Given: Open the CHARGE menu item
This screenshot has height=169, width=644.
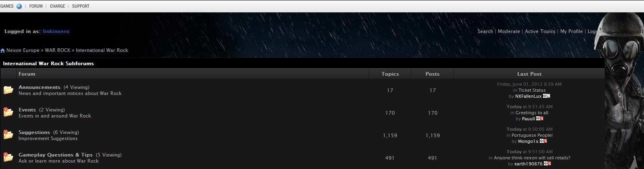Looking at the screenshot, I should pos(58,6).
